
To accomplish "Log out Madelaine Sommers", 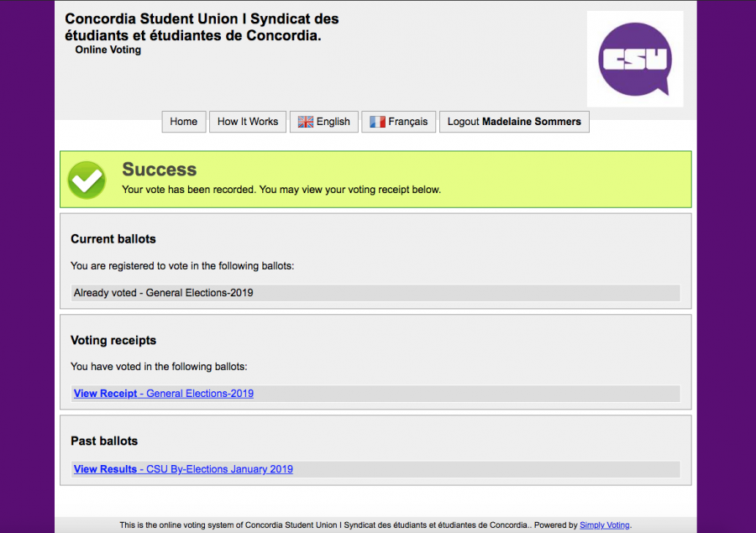I will pos(514,122).
